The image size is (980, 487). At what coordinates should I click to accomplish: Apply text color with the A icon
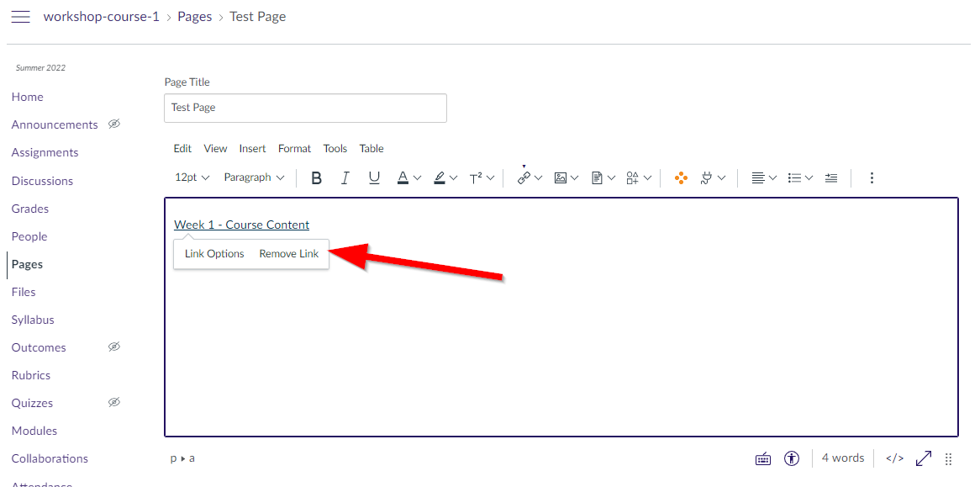[x=403, y=178]
